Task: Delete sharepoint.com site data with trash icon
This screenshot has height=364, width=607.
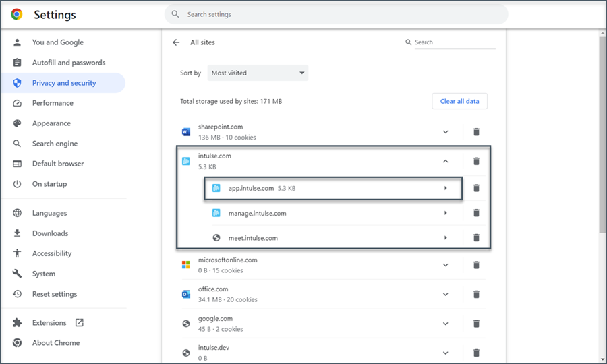Action: (476, 132)
